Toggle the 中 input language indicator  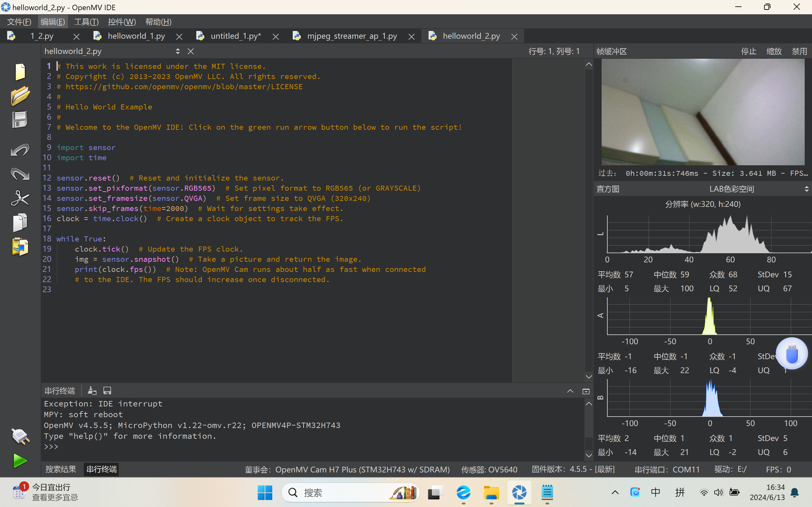(x=656, y=492)
